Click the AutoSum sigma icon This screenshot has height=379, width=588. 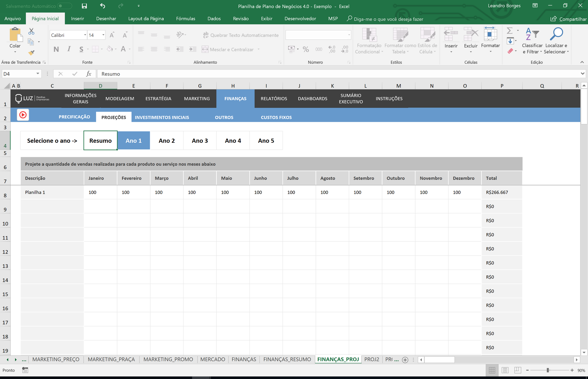pyautogui.click(x=510, y=30)
